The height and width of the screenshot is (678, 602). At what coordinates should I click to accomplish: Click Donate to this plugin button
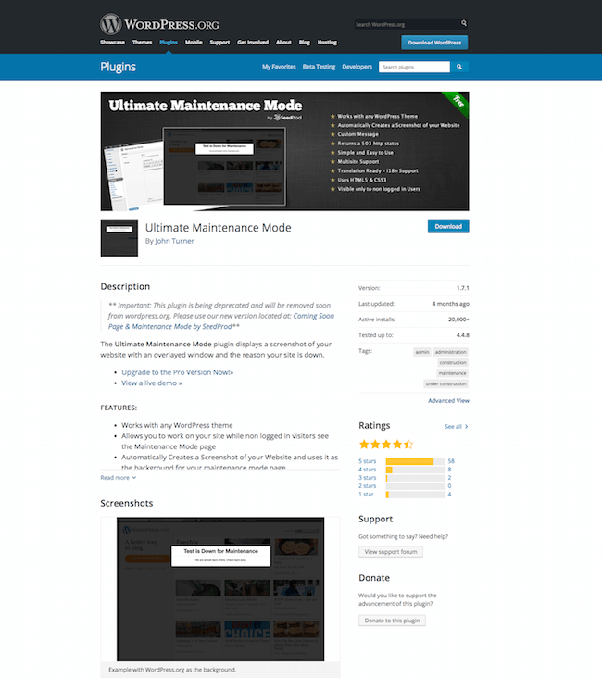(392, 620)
